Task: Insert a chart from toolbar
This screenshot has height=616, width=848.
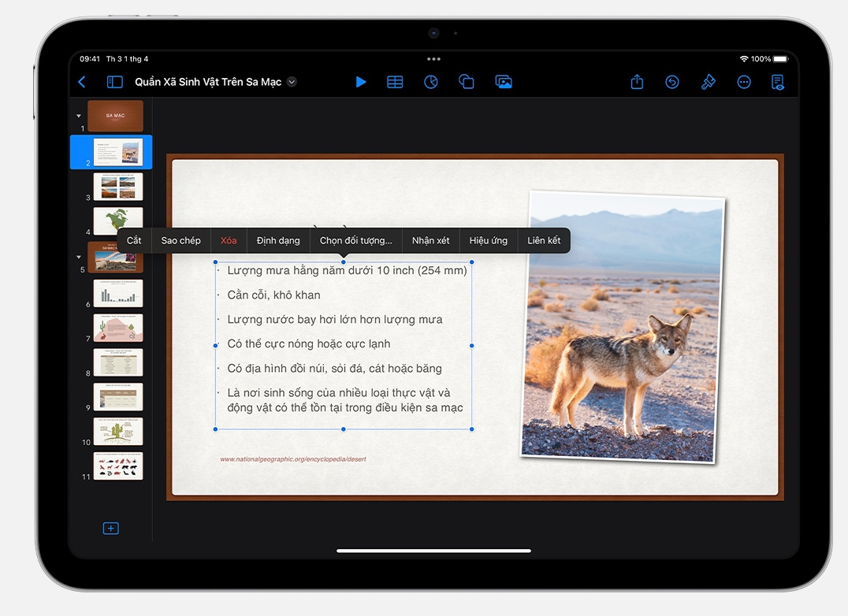Action: (x=430, y=82)
